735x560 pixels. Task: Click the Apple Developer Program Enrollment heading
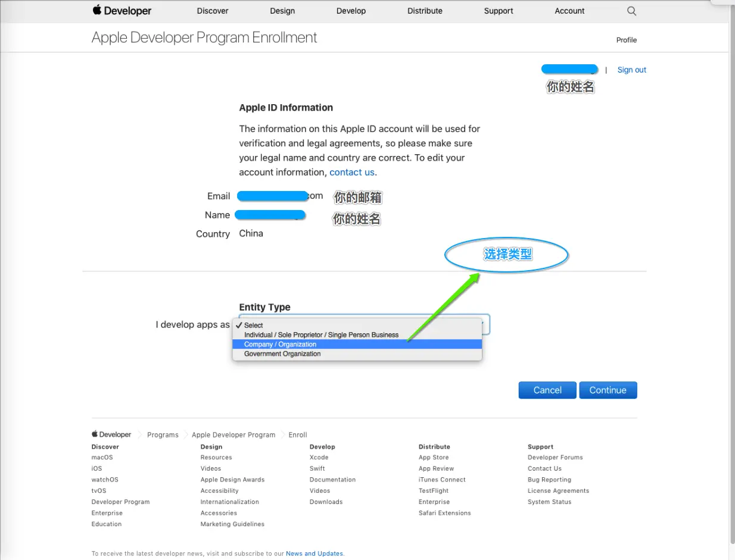(x=204, y=37)
